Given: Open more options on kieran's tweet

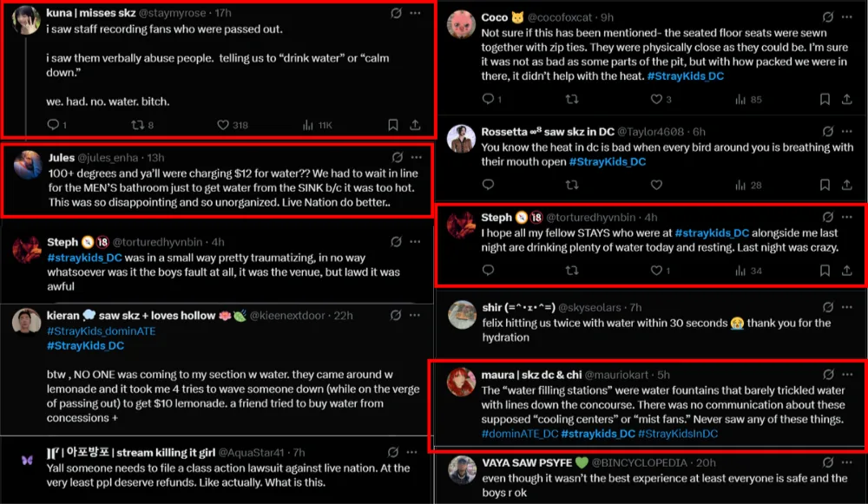Looking at the screenshot, I should [417, 315].
